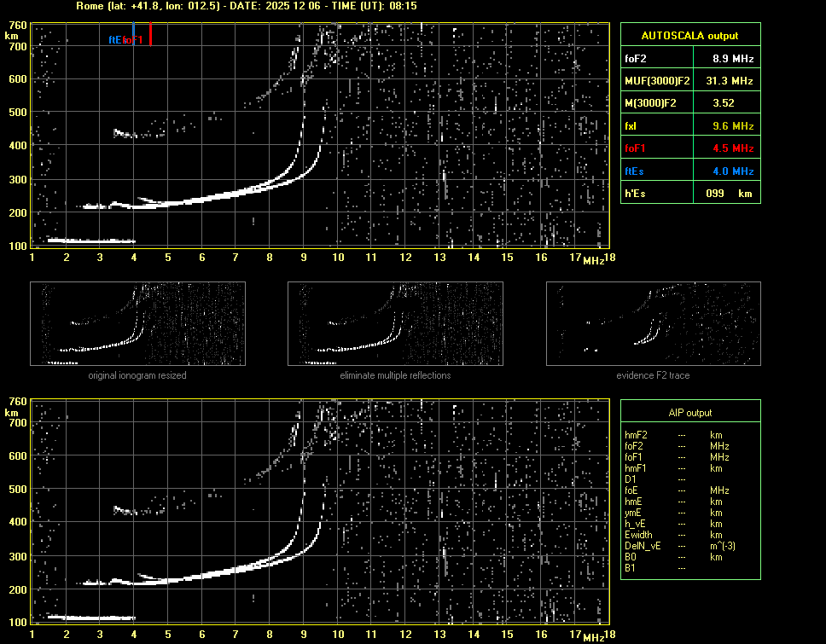
Task: Click the 760 km axis label on upper ionogram
Action: click(x=17, y=26)
